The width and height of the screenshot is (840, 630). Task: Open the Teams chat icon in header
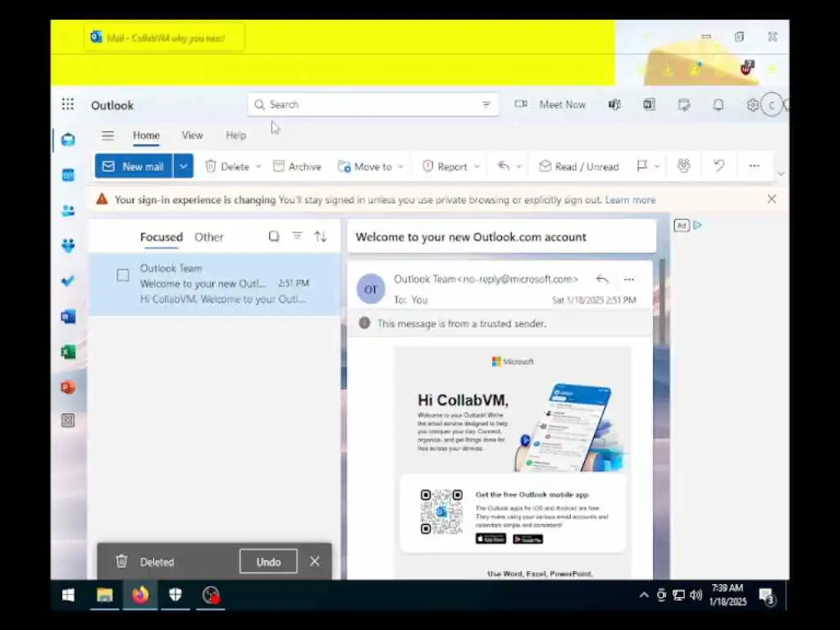(614, 104)
